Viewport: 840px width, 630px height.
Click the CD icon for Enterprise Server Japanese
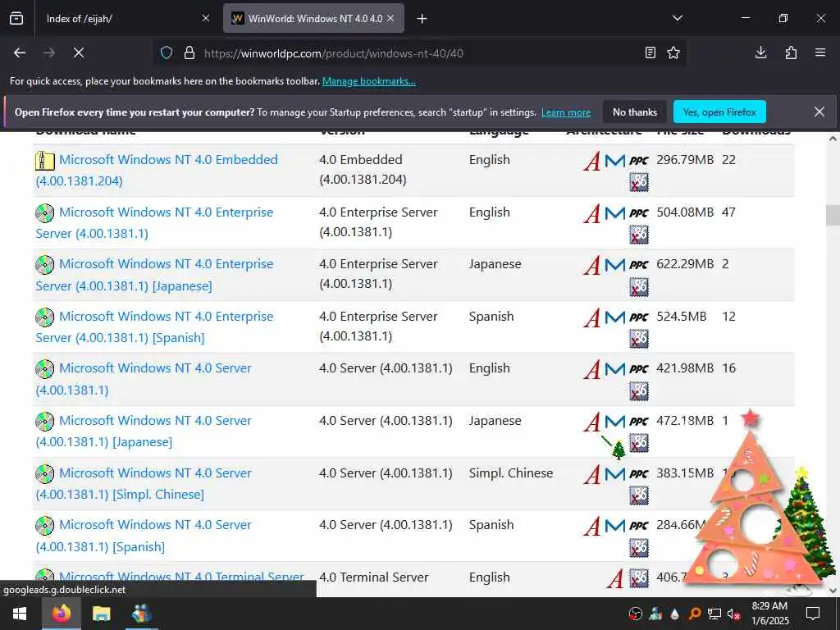pos(44,265)
